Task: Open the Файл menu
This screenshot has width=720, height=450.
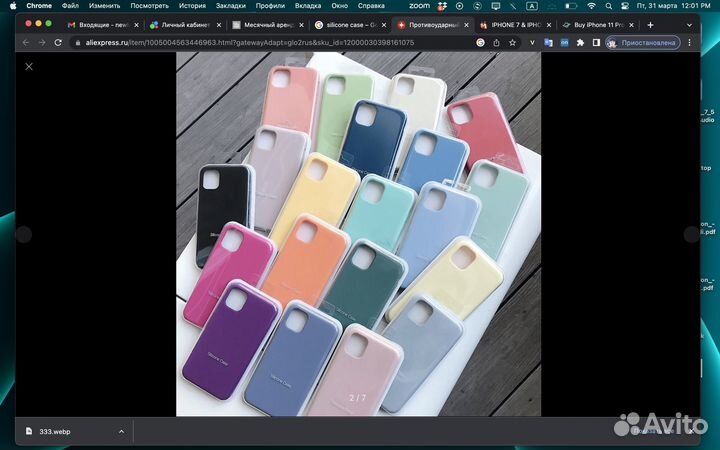Action: [70, 6]
